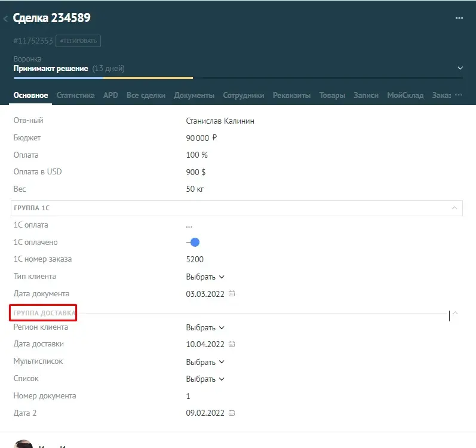Click responsible person Станислав Калинин
Screen dimensions: 476x448
click(220, 121)
